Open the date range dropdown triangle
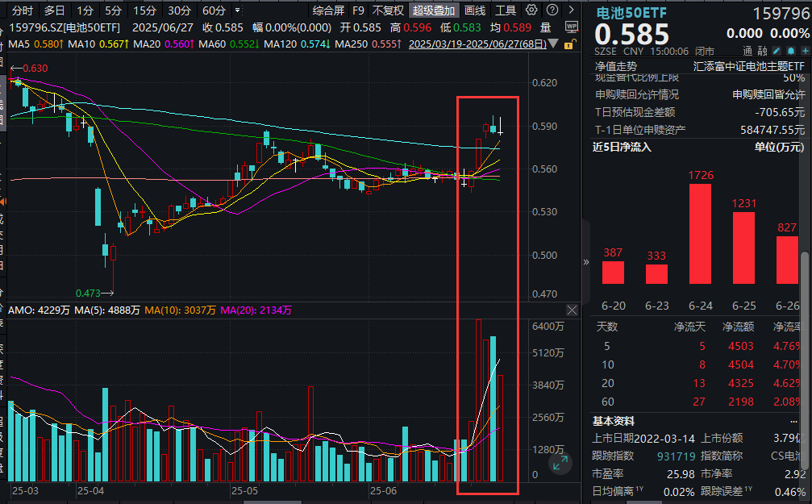This screenshot has width=812, height=504. pyautogui.click(x=553, y=44)
